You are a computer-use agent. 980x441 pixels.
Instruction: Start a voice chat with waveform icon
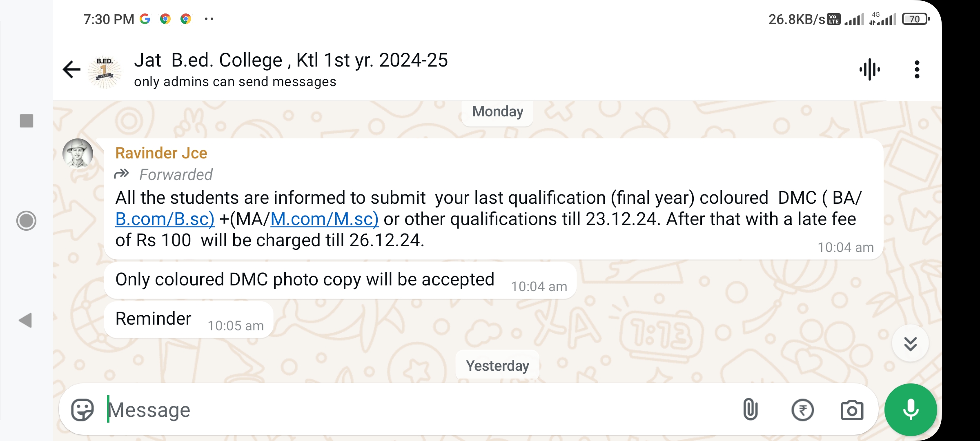coord(869,69)
